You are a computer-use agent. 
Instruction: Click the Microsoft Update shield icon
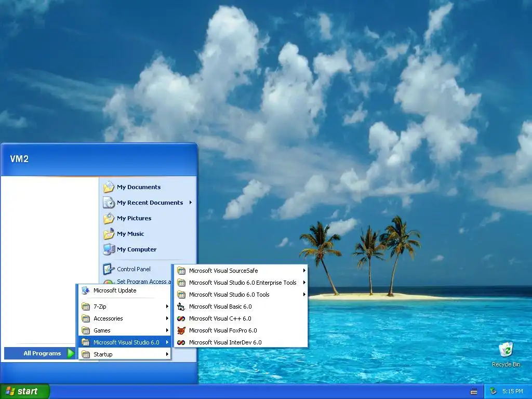86,290
